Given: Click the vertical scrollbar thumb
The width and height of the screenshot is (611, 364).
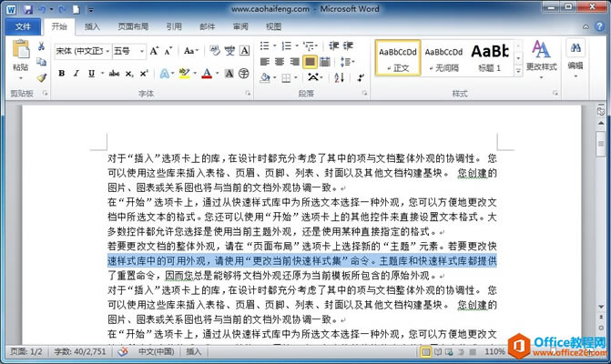Looking at the screenshot, I should click(600, 144).
